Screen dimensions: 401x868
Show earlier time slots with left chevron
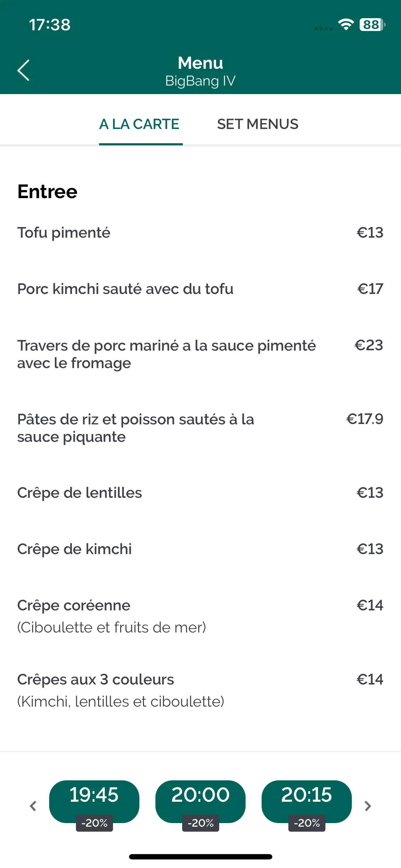(x=33, y=806)
